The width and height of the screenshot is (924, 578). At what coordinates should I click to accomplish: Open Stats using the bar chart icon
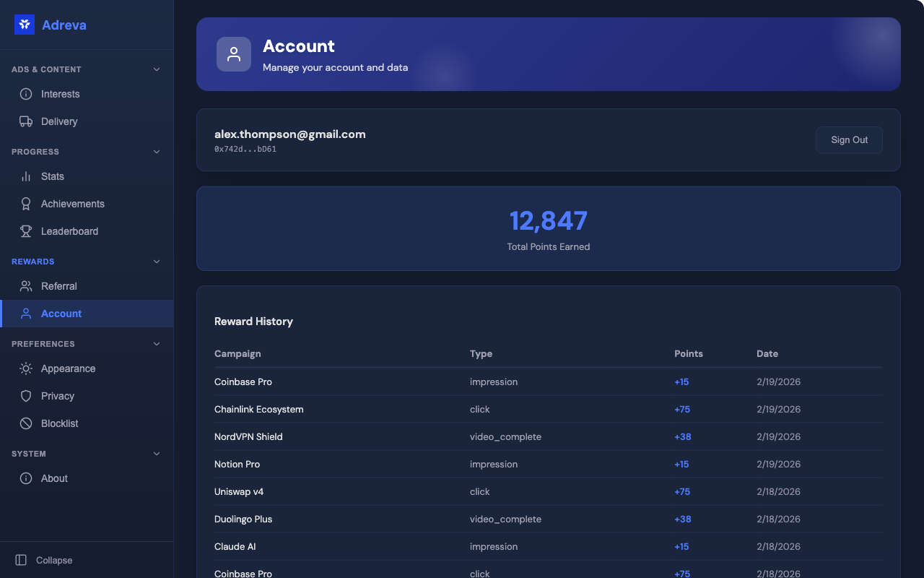[26, 176]
